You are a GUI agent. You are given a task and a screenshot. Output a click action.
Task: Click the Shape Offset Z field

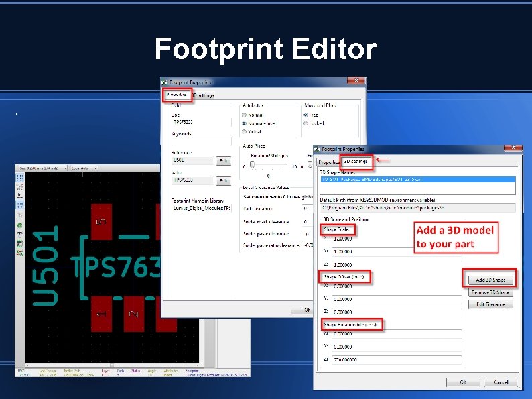click(396, 312)
